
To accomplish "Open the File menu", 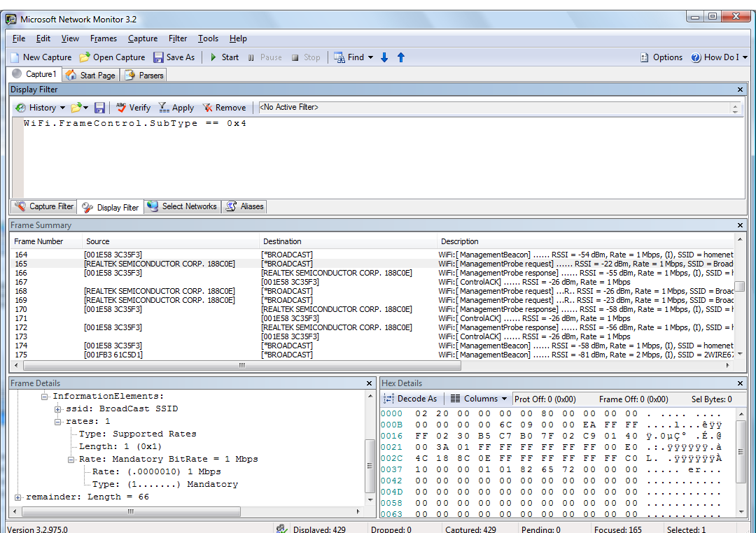I will click(19, 38).
